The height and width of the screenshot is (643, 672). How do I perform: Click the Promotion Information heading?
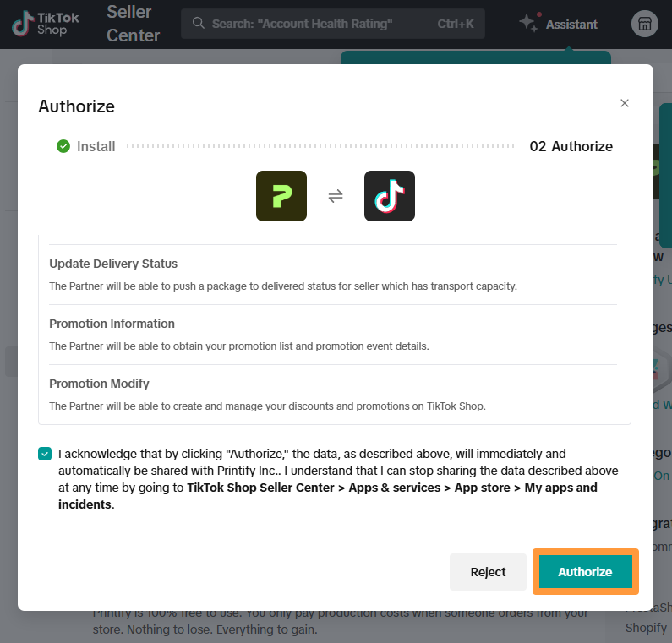click(112, 324)
